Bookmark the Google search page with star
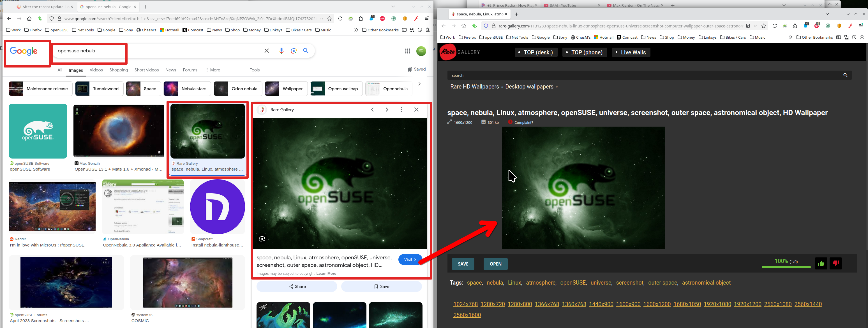This screenshot has height=328, width=868. 329,18
